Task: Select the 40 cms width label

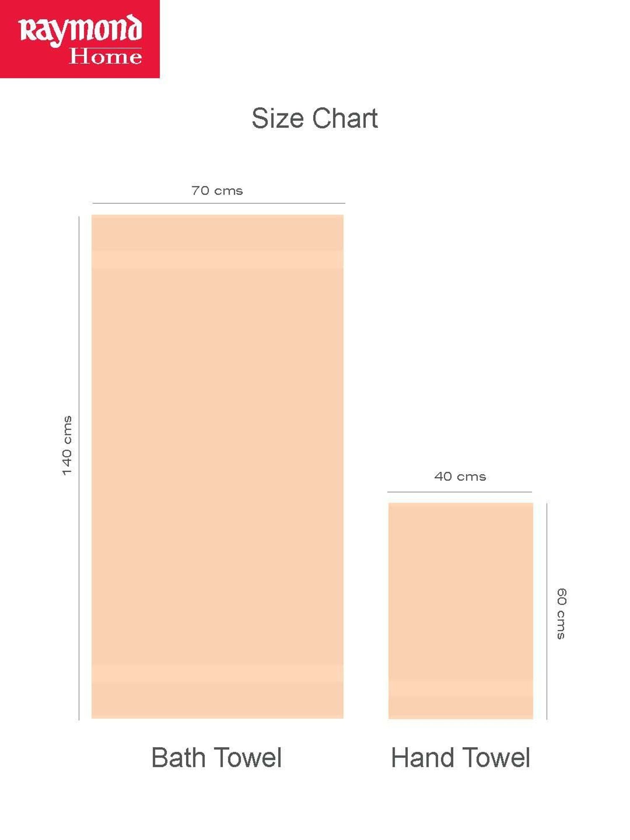Action: tap(460, 476)
